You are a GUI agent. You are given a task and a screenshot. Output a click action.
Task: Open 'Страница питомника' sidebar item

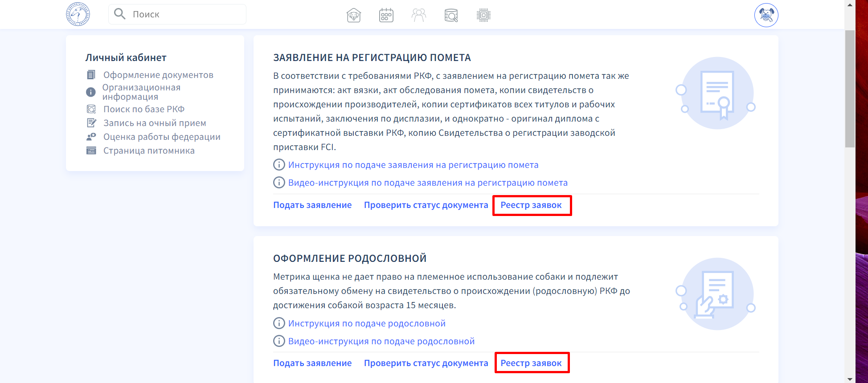point(149,151)
